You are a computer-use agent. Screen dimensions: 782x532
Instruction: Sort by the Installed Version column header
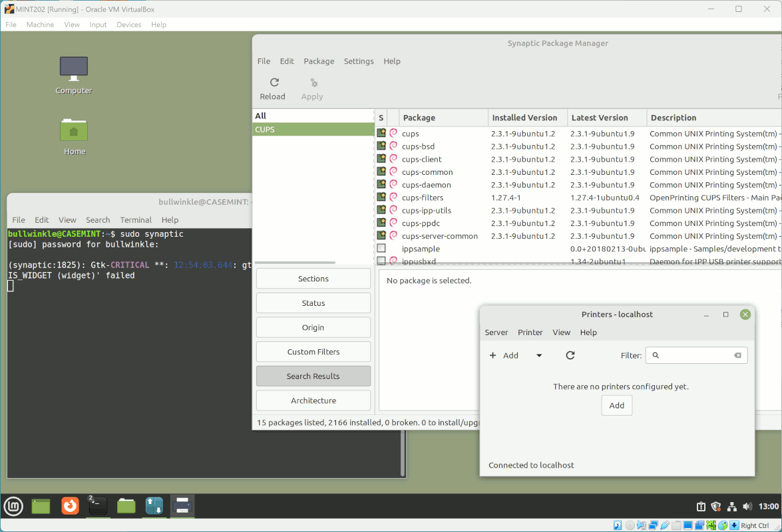tap(528, 118)
